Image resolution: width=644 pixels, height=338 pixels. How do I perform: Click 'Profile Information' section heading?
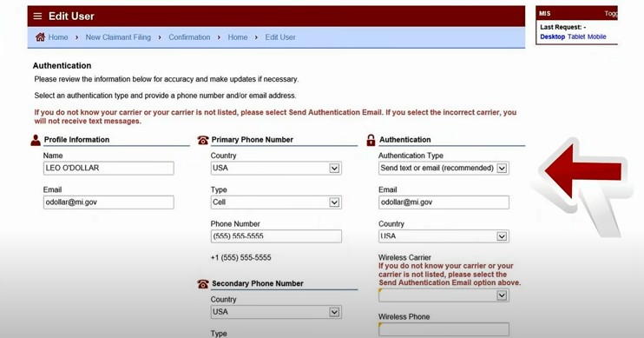click(76, 140)
